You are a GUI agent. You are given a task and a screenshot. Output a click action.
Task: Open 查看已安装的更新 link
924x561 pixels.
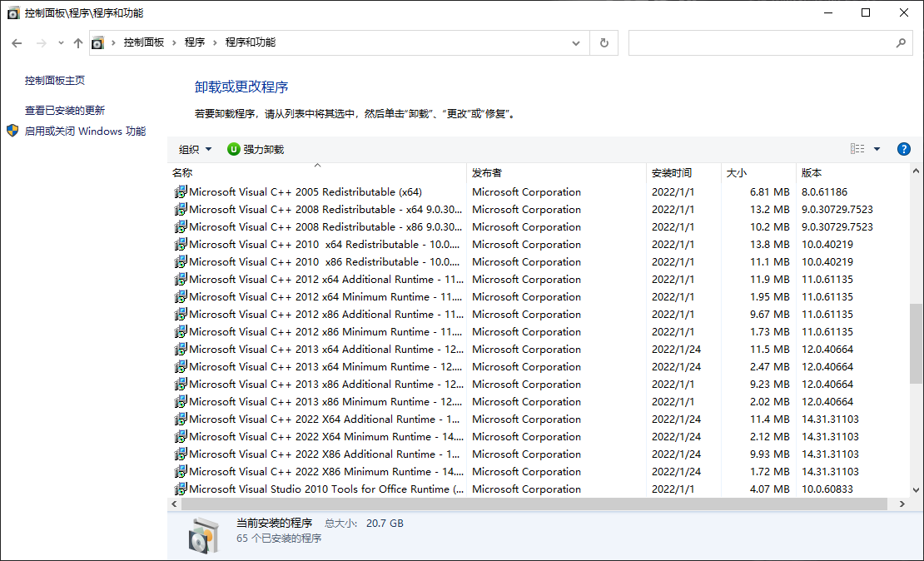tap(65, 110)
